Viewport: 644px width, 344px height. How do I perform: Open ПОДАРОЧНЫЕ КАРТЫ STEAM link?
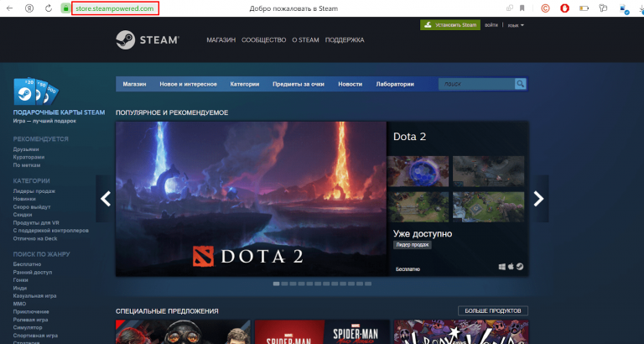pos(60,112)
